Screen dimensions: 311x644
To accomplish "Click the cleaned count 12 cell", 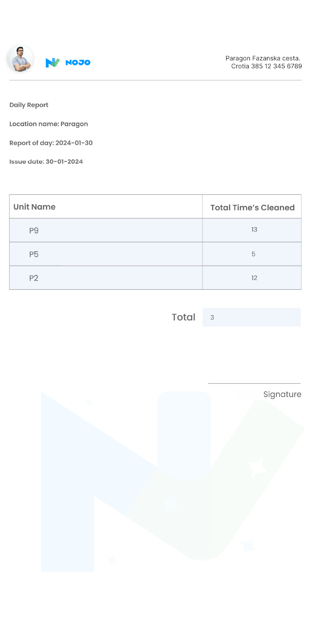I will pos(254,278).
